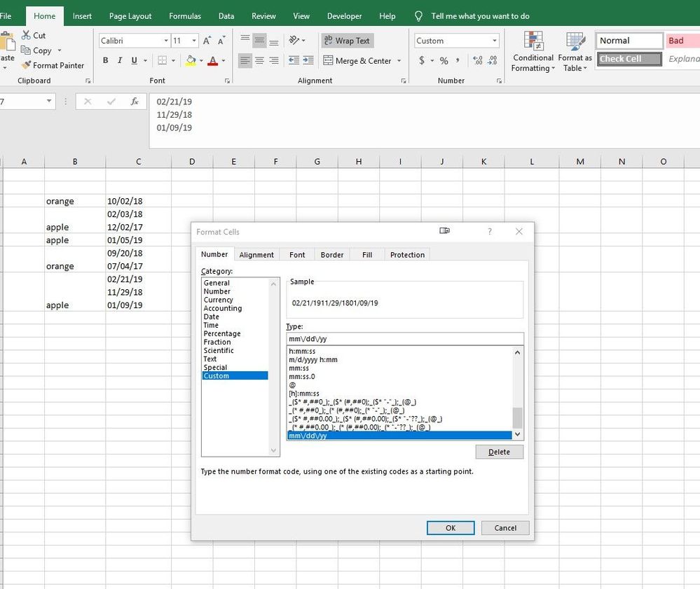
Task: Toggle Wrap Text
Action: pos(347,40)
